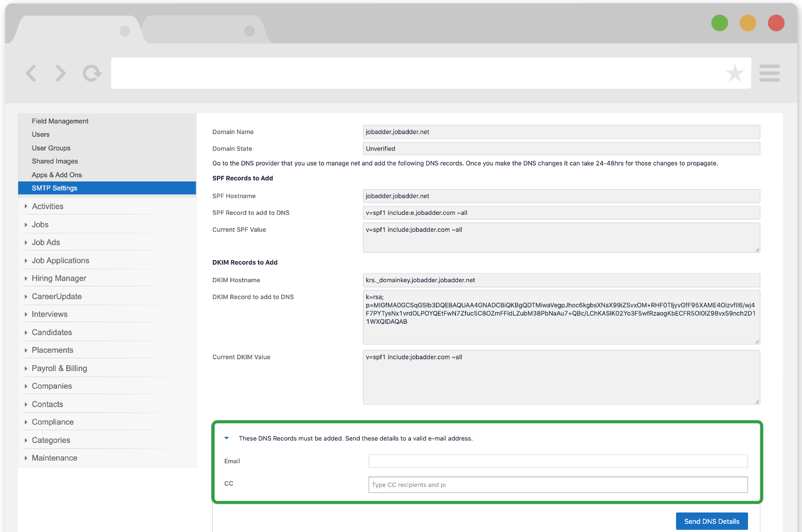Open Shared Images settings

click(54, 161)
